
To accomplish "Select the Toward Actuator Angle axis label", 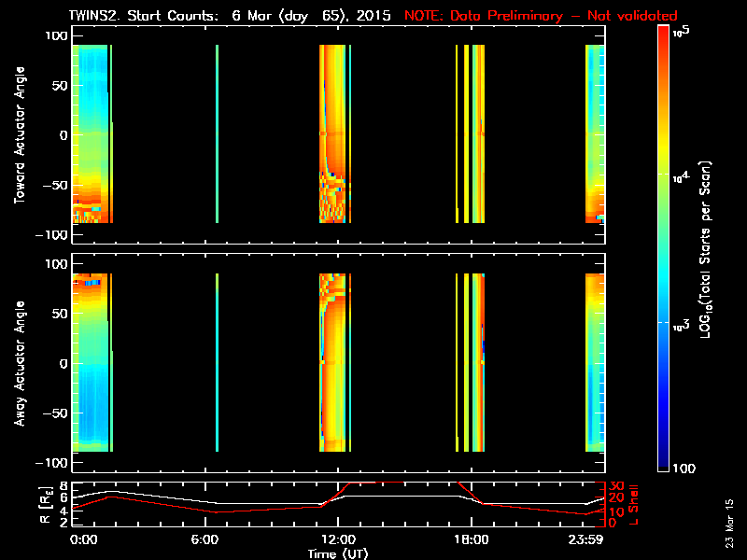I will coord(18,134).
